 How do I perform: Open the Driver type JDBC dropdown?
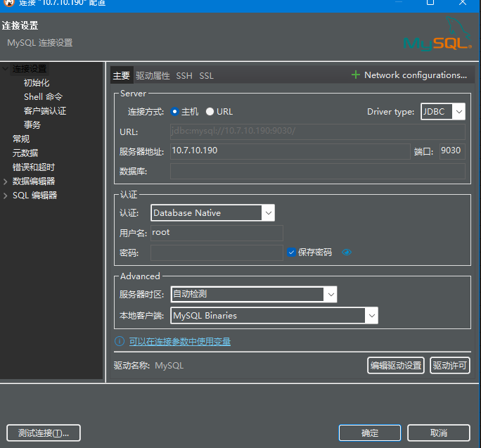(442, 111)
